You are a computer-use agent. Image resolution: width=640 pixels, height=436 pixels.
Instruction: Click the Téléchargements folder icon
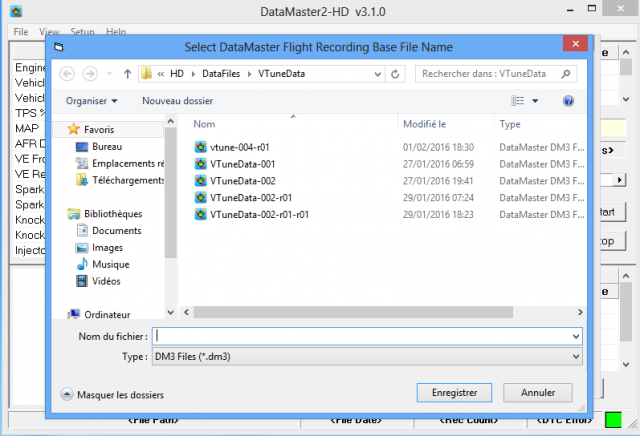(x=82, y=180)
